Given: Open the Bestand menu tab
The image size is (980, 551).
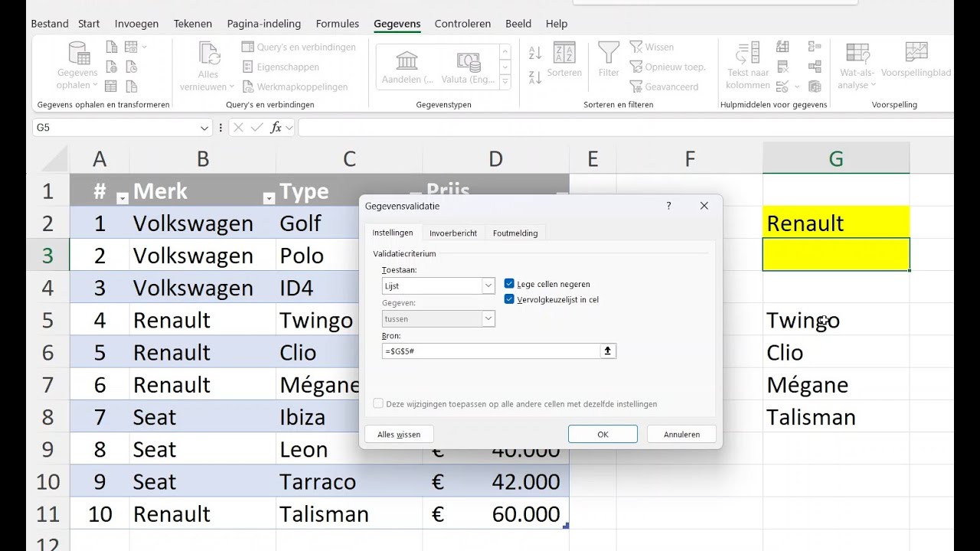Looking at the screenshot, I should (50, 24).
